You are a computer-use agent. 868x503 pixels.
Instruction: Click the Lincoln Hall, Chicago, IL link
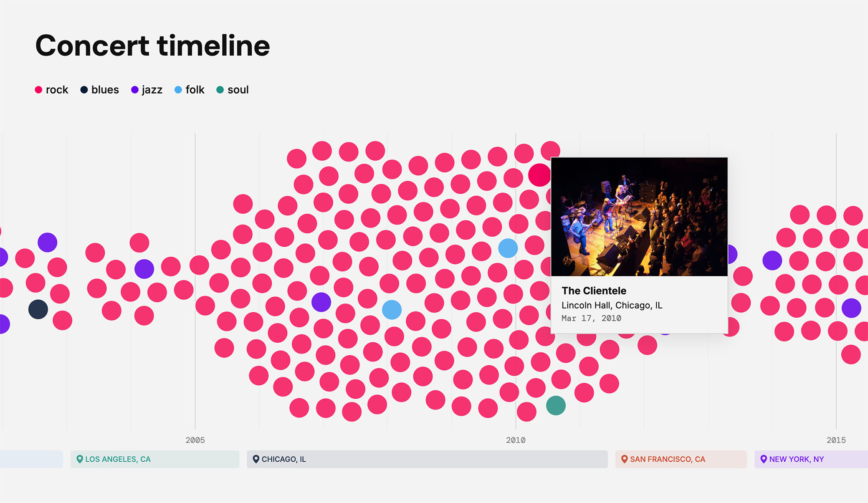tap(612, 305)
